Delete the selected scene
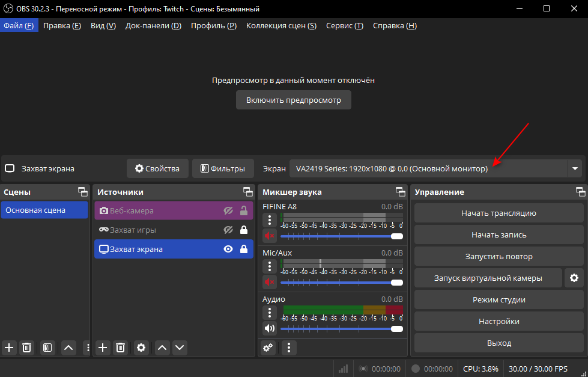Viewport: 588px width, 377px height. point(26,348)
